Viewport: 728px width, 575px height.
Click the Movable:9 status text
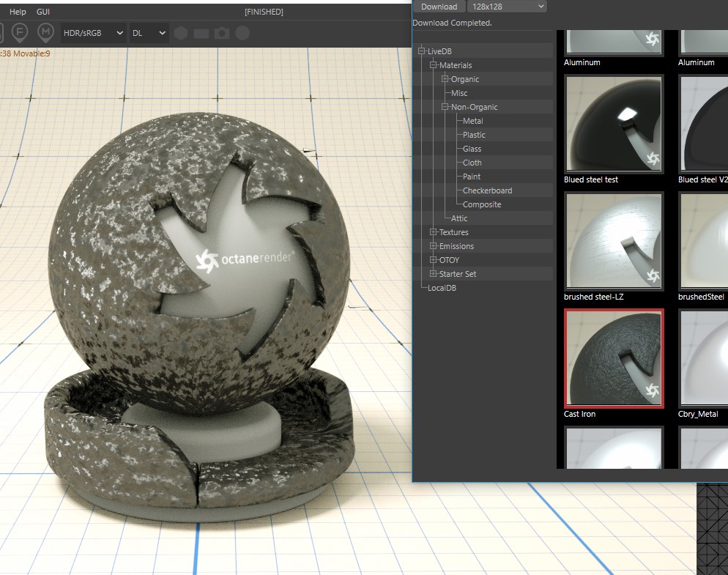click(31, 53)
